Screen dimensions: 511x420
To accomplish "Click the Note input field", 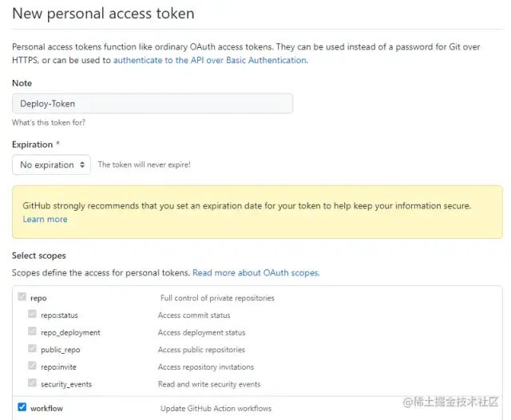I will [152, 103].
